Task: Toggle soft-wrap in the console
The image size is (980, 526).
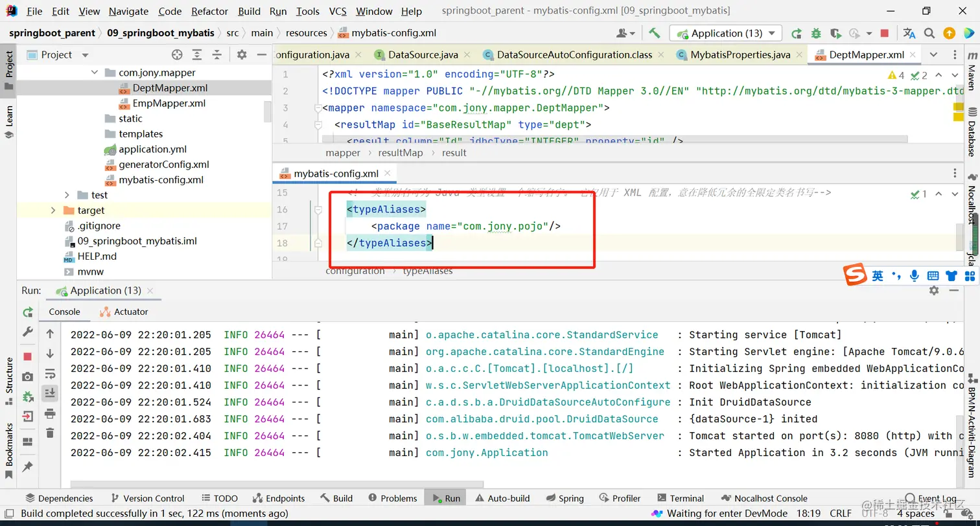Action: point(50,374)
